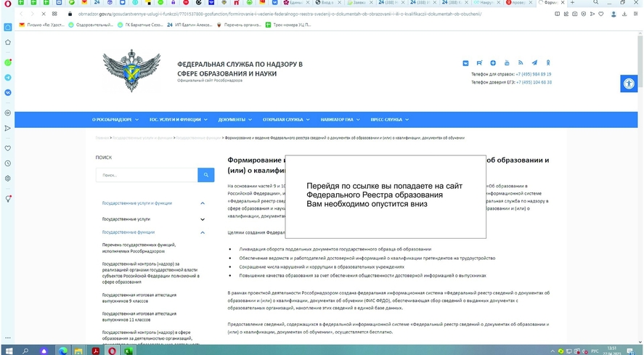Open downloads icon in browser toolbar
This screenshot has width=644, height=355.
624,14
